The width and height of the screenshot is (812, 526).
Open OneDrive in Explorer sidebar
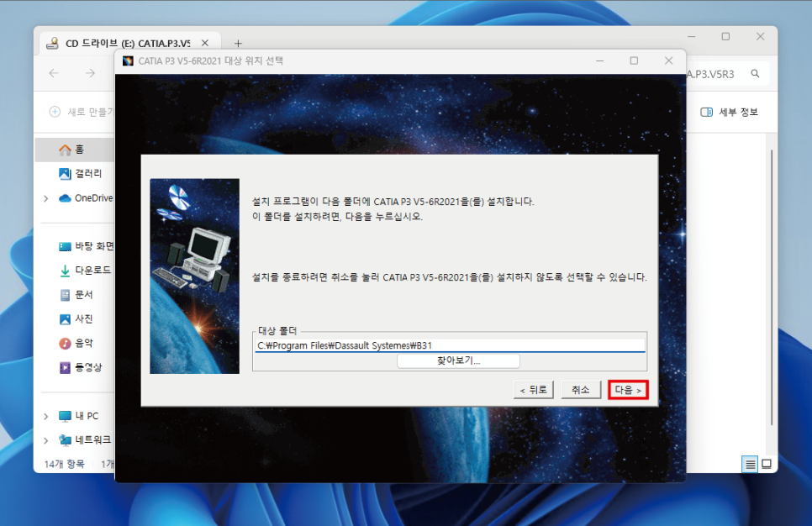(x=86, y=197)
